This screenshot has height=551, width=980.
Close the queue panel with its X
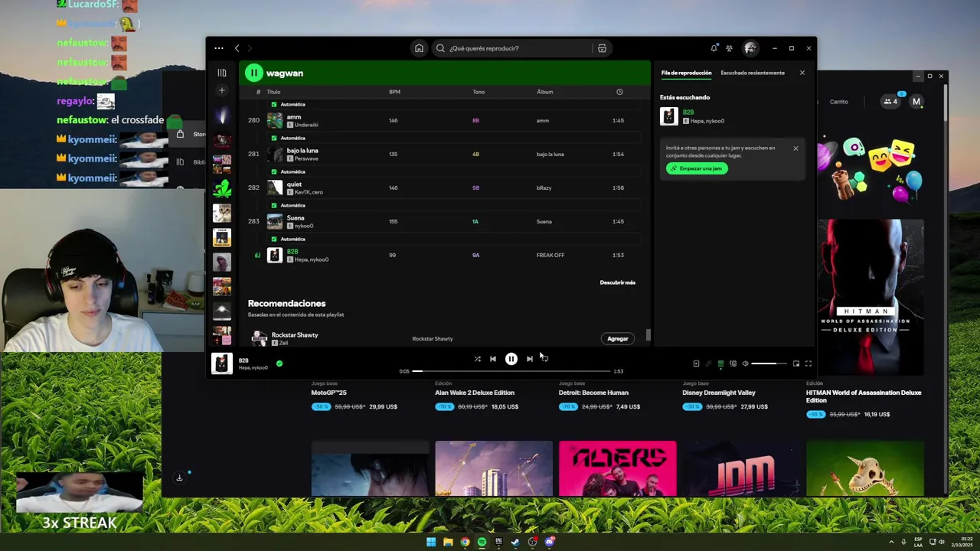coord(802,73)
